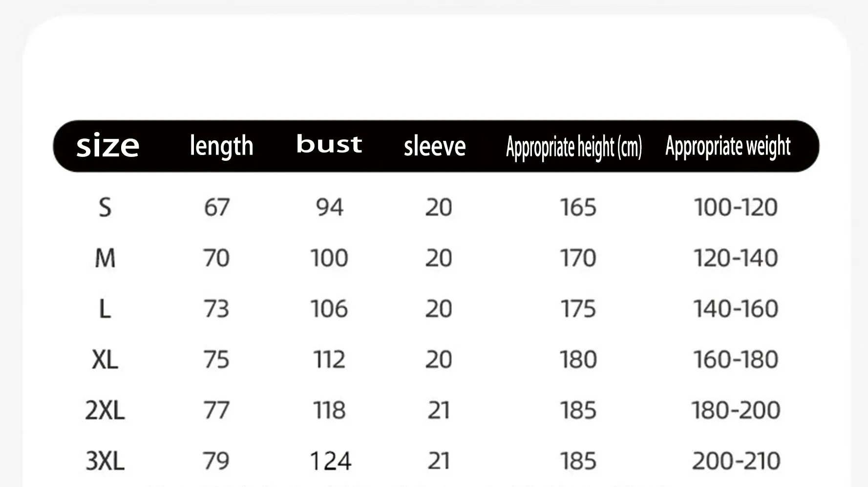Viewport: 868px width, 487px height.
Task: Click the length value 77
Action: click(x=216, y=410)
